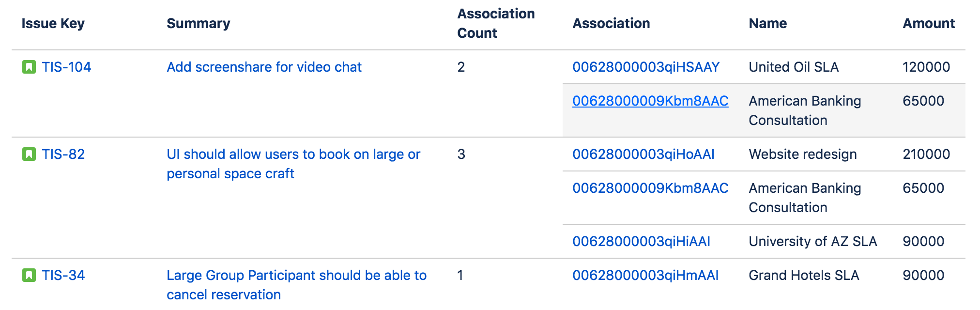Screen dimensions: 980x310
Task: Sort by Association Count column header
Action: tap(496, 23)
